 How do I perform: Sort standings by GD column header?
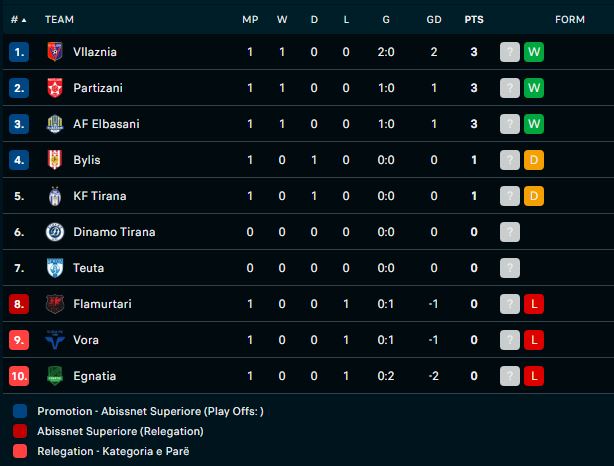433,19
